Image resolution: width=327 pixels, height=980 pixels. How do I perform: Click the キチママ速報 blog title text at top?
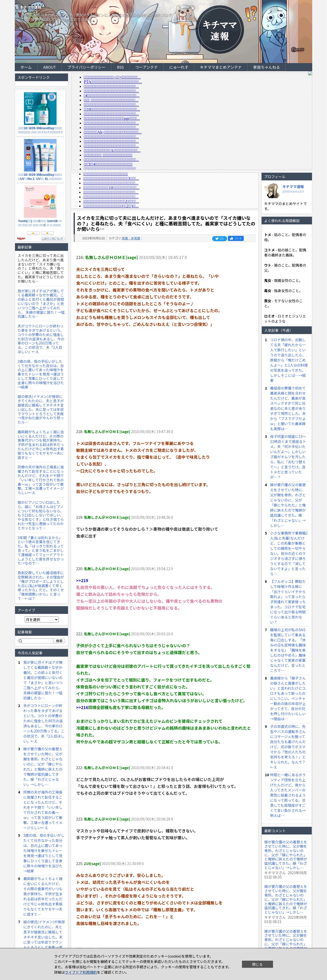point(31,7)
